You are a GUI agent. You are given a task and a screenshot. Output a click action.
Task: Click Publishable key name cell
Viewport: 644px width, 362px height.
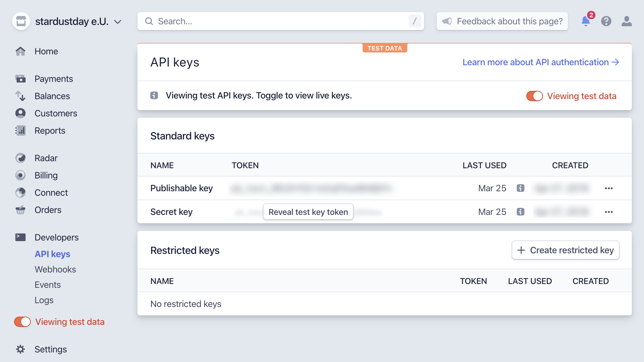tap(182, 188)
